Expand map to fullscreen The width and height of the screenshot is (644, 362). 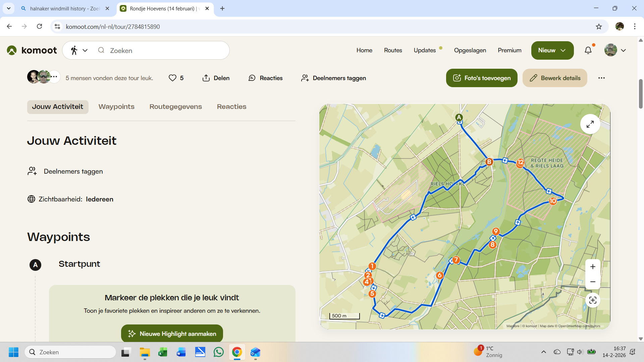[x=590, y=124]
